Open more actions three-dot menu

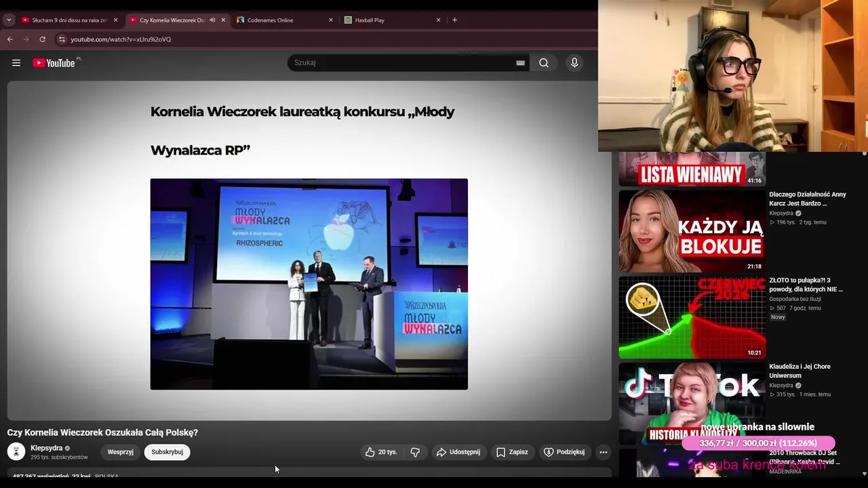(604, 452)
